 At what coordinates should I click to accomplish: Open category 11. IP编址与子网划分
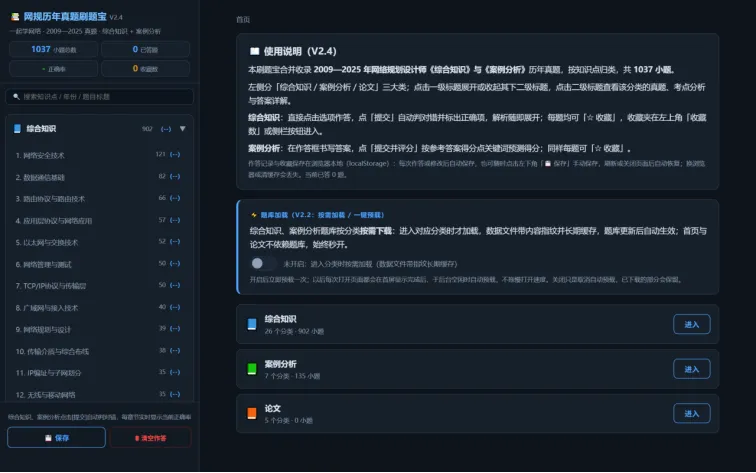(x=100, y=373)
